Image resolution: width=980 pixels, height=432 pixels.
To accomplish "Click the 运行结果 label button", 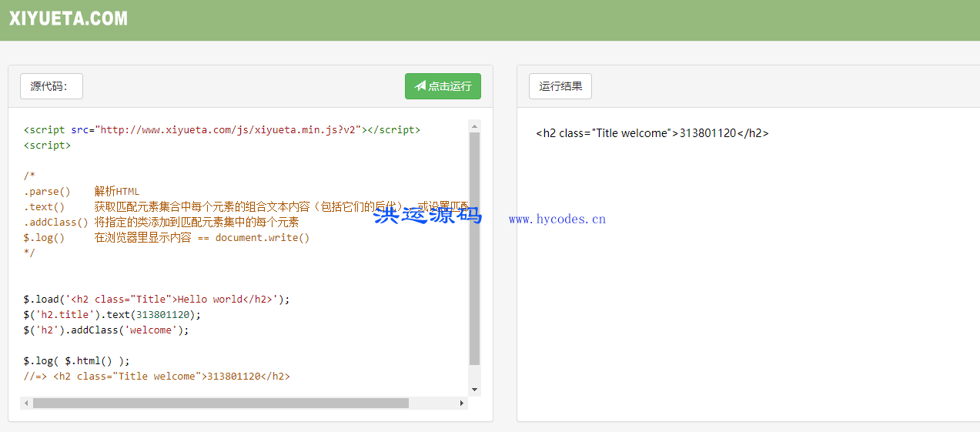I will click(x=560, y=86).
